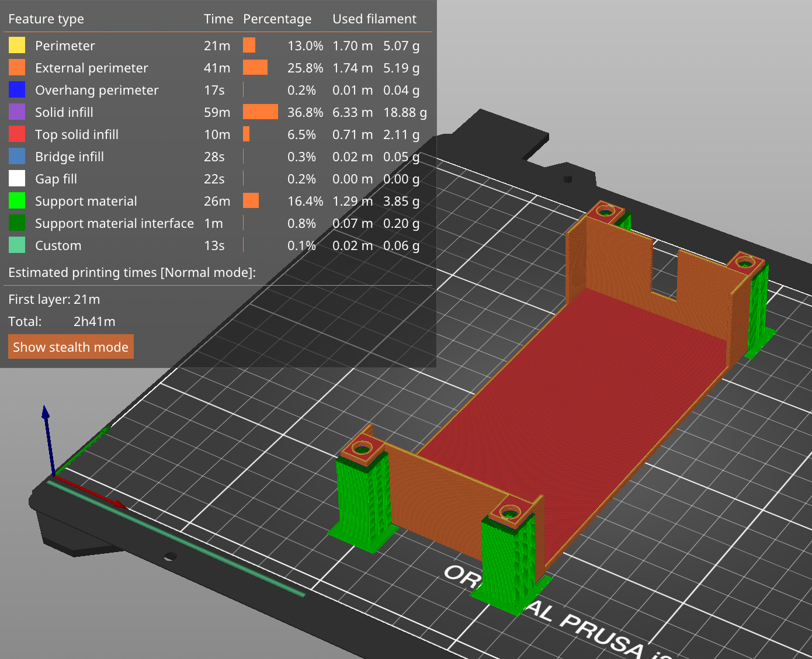Click the Support material interface label
This screenshot has height=659, width=812.
pos(114,223)
